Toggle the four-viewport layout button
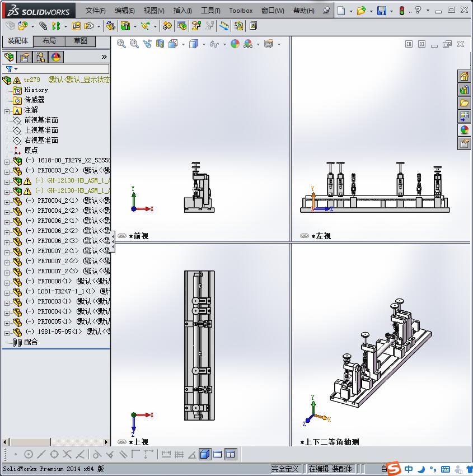473x476 pixels. coord(230,454)
